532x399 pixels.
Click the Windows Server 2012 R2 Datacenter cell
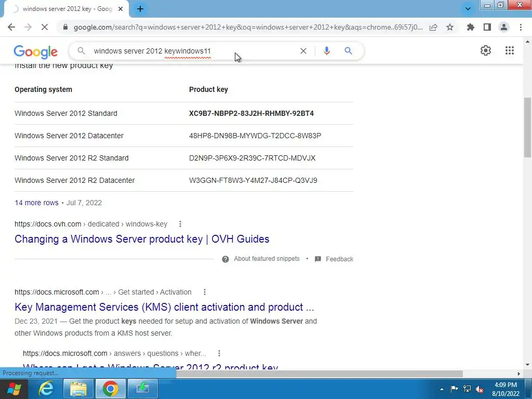pos(75,180)
